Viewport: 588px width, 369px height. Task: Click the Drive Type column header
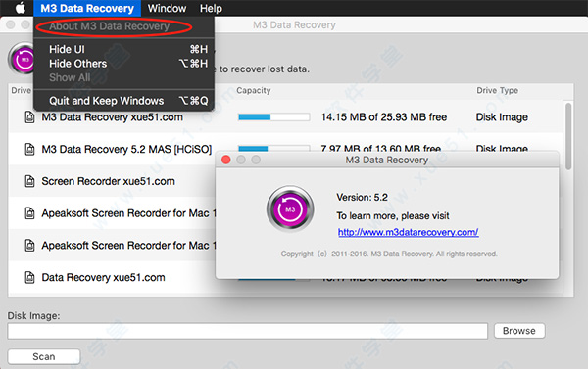coord(497,91)
